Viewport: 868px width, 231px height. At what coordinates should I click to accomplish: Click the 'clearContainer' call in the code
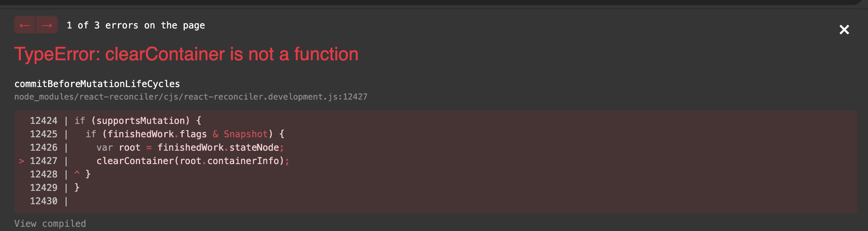coord(135,161)
